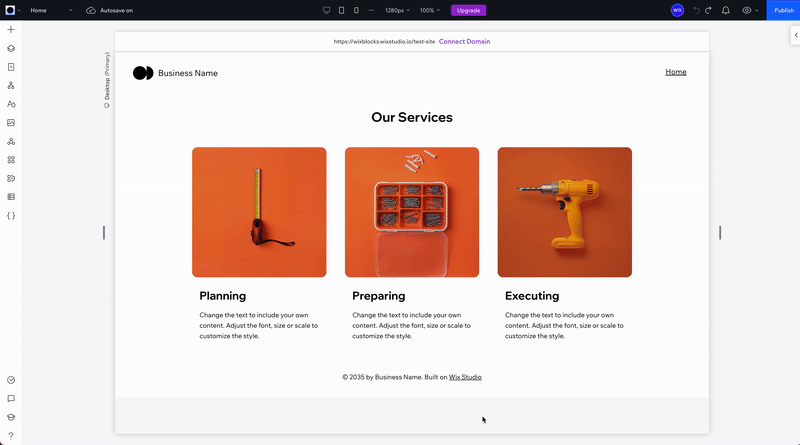
Task: Open the molecule-shaped sidebar icon below Media
Action: [x=11, y=141]
